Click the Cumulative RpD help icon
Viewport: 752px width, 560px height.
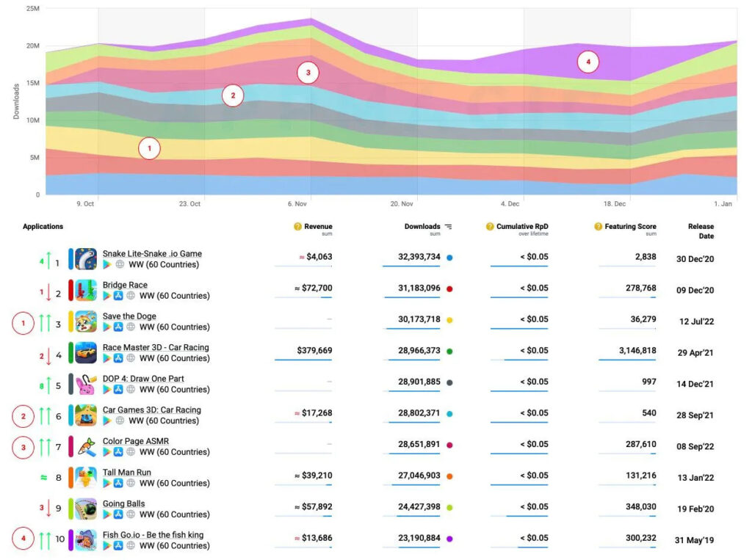point(490,227)
